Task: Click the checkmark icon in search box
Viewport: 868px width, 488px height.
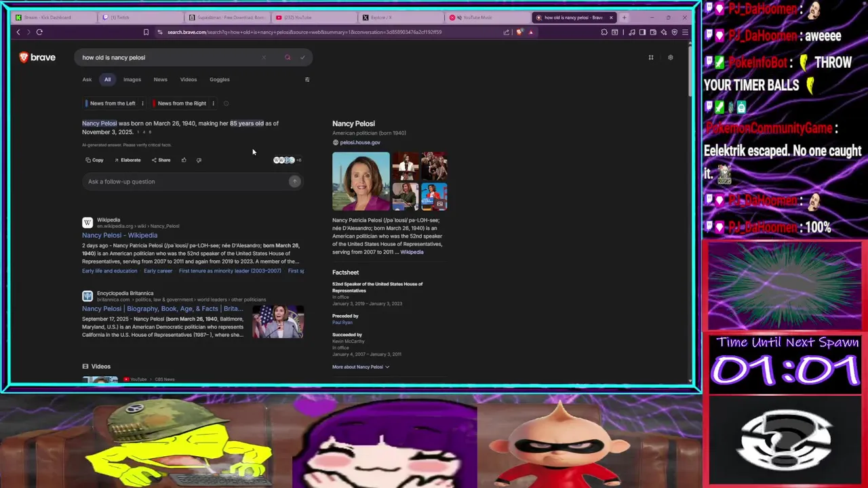Action: 302,58
